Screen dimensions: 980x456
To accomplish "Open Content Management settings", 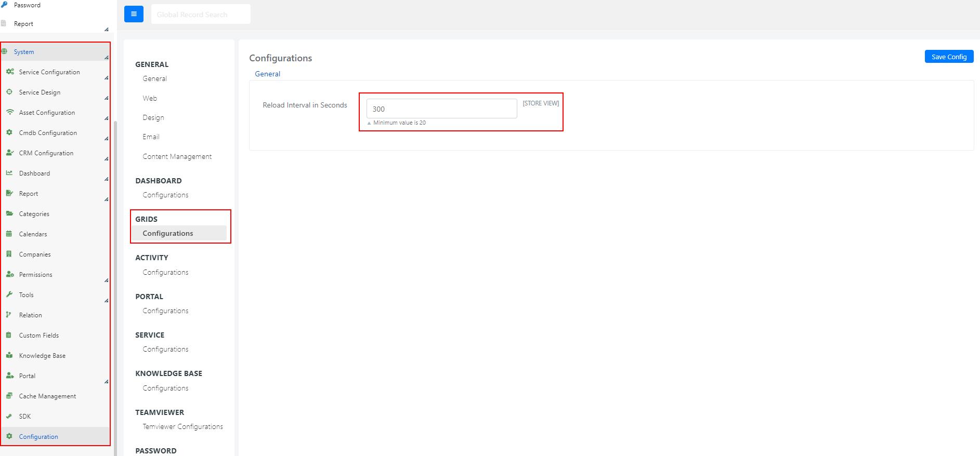I will point(177,156).
